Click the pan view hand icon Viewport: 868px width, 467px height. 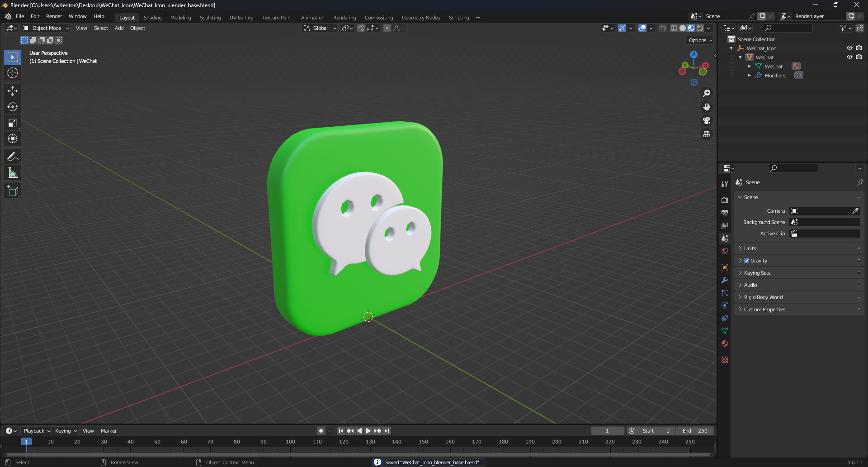click(707, 107)
